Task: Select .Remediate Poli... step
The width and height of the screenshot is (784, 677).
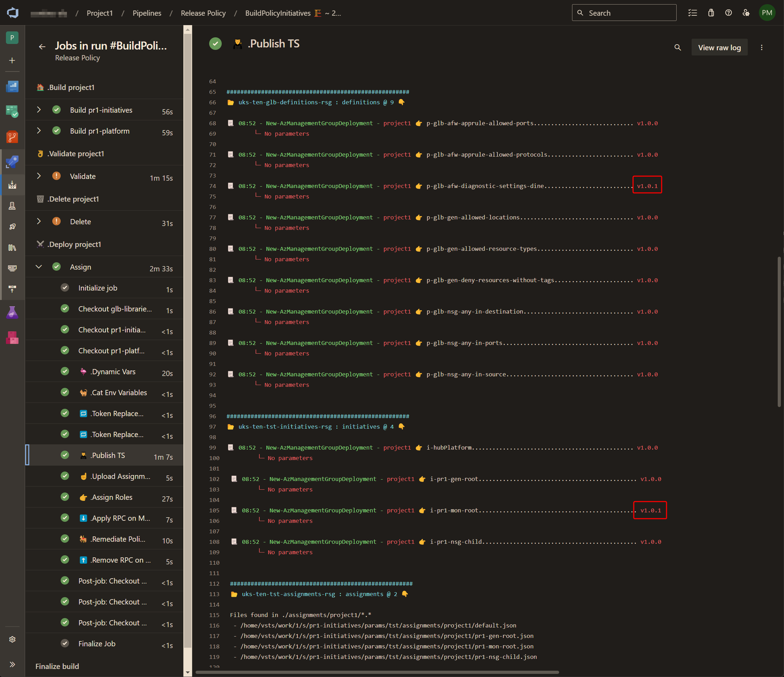Action: pos(105,539)
